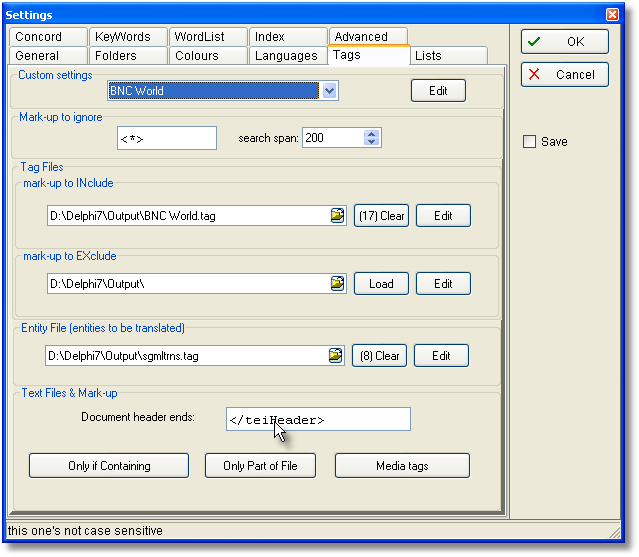
Task: Open the KeyWords tab
Action: pyautogui.click(x=128, y=37)
